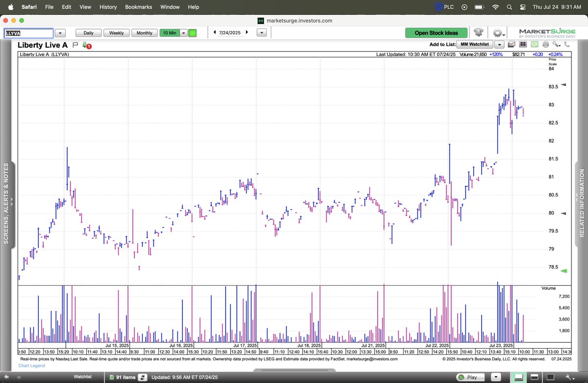This screenshot has width=588, height=383.
Task: Click the green price marker near 78.5
Action: (x=563, y=271)
